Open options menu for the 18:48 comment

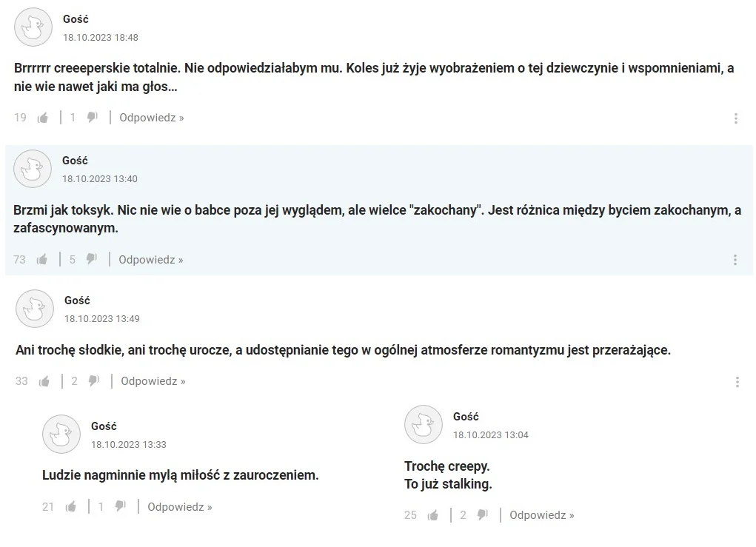(x=736, y=118)
